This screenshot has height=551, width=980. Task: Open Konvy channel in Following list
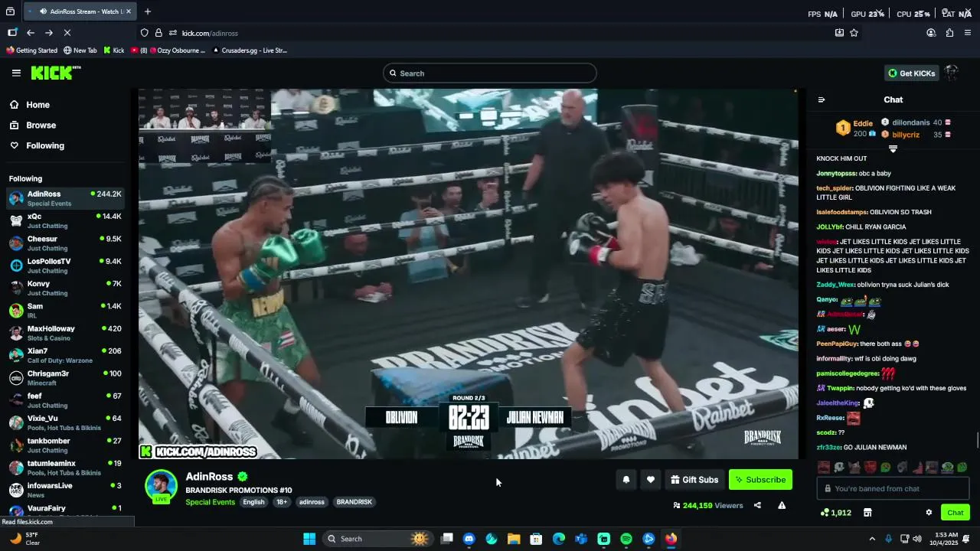65,289
